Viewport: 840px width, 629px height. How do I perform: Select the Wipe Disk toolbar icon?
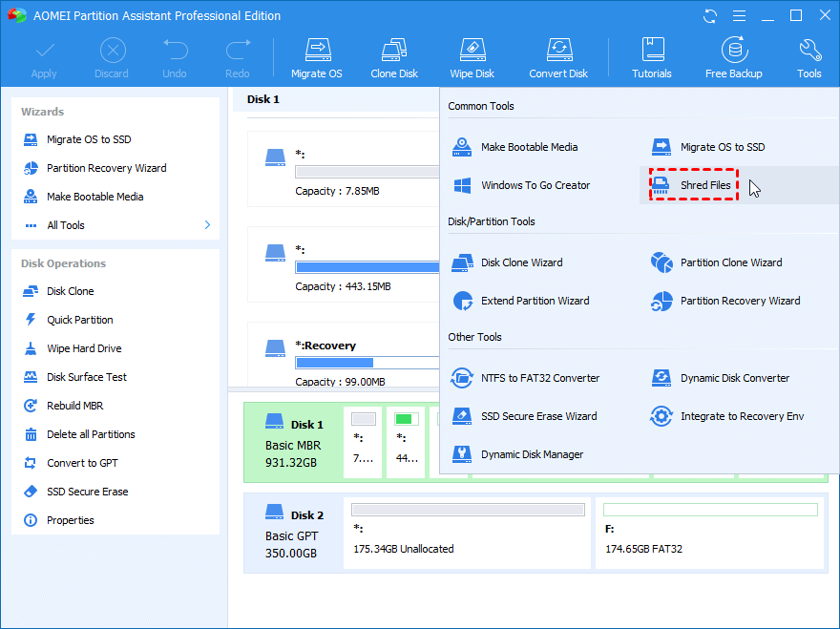click(x=472, y=58)
